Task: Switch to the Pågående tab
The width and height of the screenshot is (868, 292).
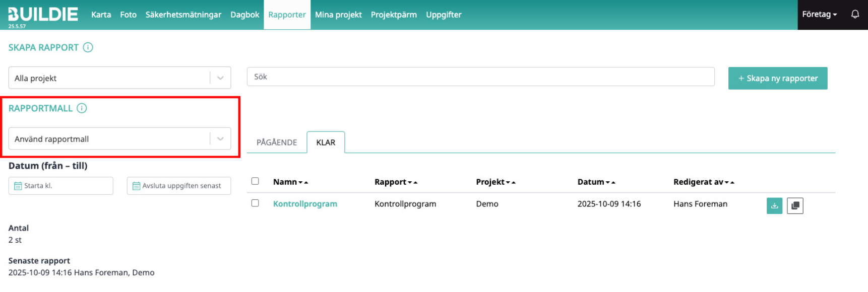Action: click(276, 142)
